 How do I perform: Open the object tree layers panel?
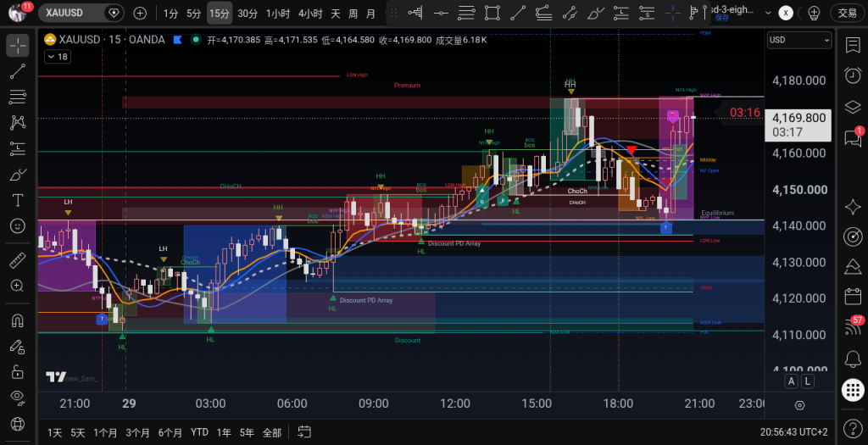point(853,106)
